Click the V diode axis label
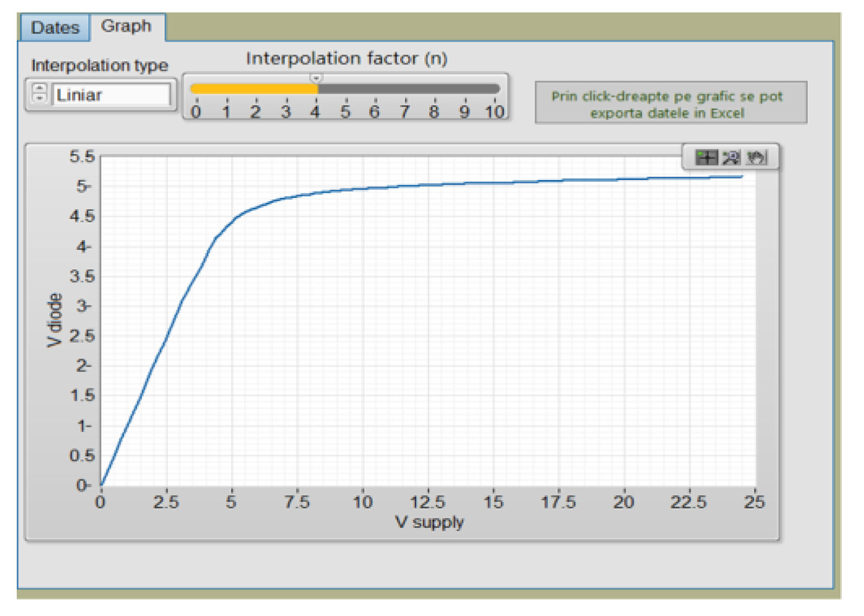 pyautogui.click(x=55, y=320)
